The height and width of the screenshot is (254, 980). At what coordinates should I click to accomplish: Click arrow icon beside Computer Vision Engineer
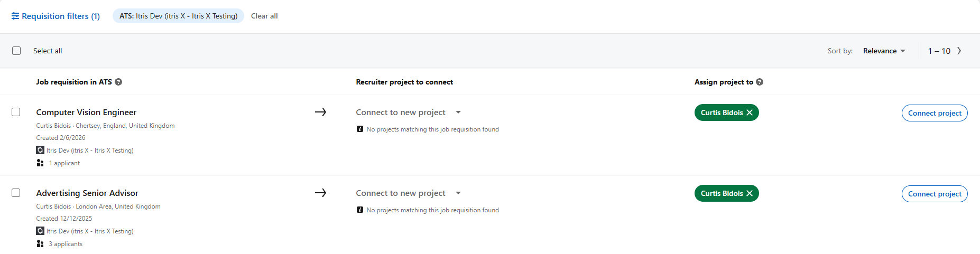320,112
